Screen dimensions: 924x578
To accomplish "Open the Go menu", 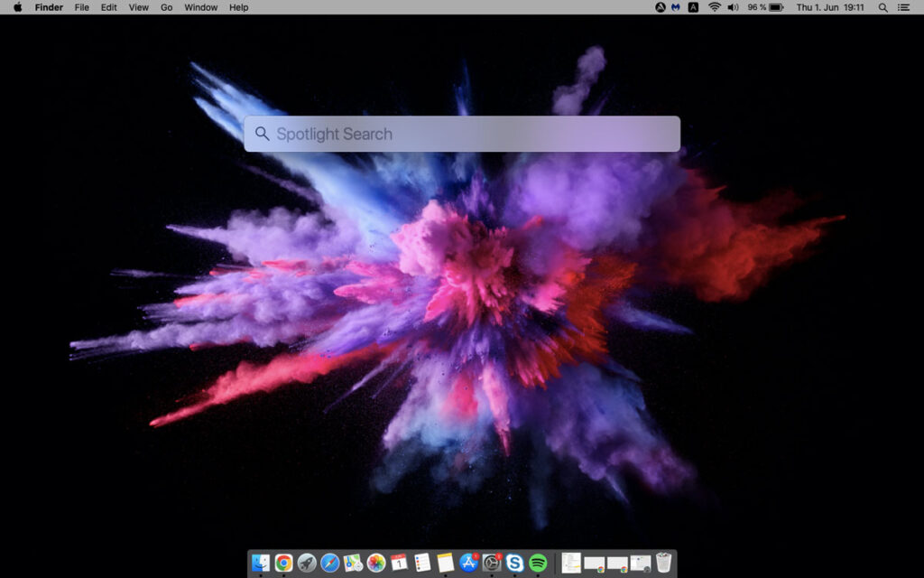I will pos(166,7).
